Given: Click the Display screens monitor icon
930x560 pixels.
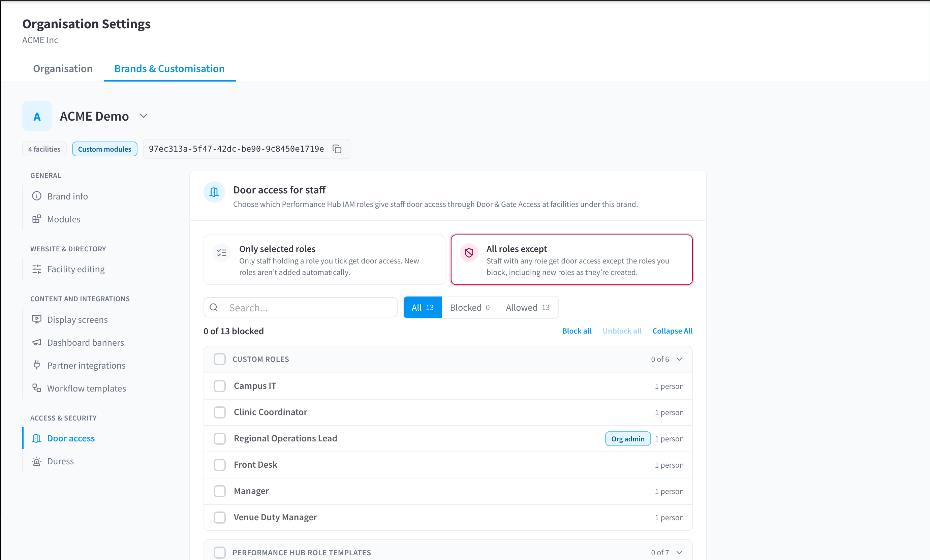Looking at the screenshot, I should point(37,319).
